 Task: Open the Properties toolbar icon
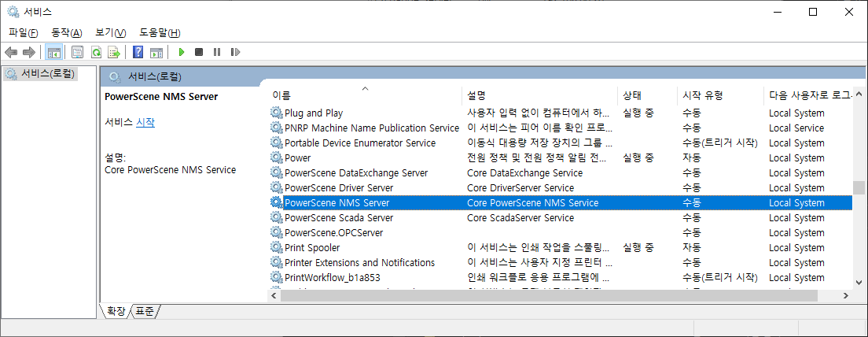[x=78, y=52]
